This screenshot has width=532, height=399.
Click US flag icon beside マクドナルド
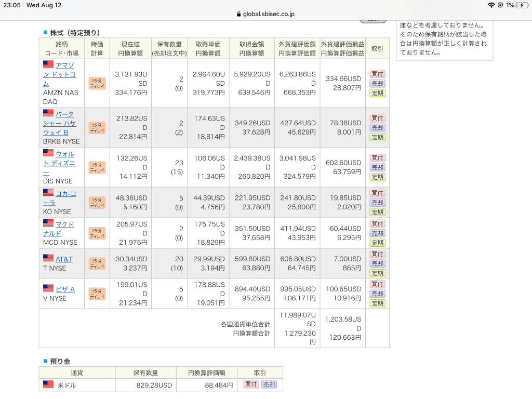[x=48, y=222]
